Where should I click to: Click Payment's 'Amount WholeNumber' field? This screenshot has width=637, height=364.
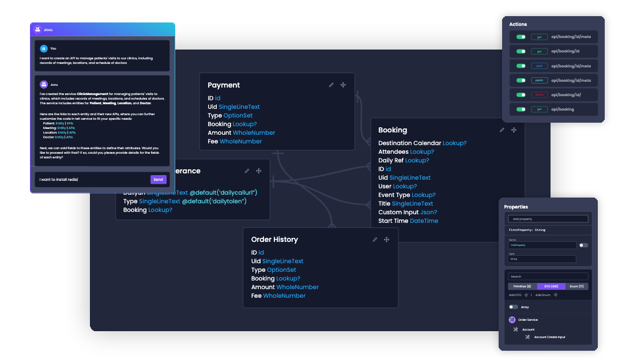coord(242,132)
